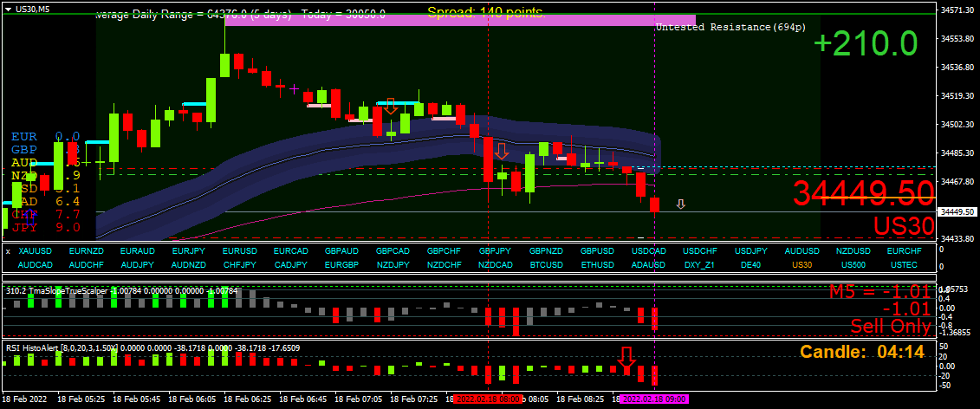Switch chart to EURNZD symbol

click(x=87, y=250)
